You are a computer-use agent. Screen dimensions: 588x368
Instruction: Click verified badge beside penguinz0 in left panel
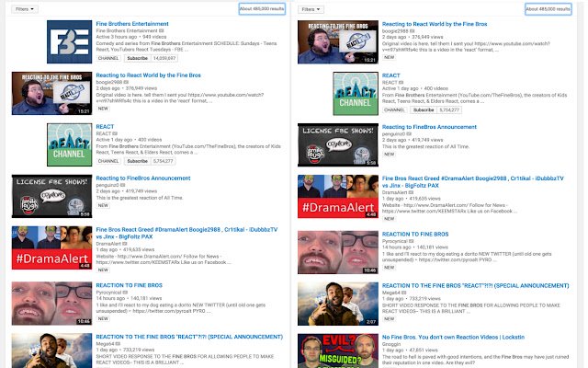point(122,185)
